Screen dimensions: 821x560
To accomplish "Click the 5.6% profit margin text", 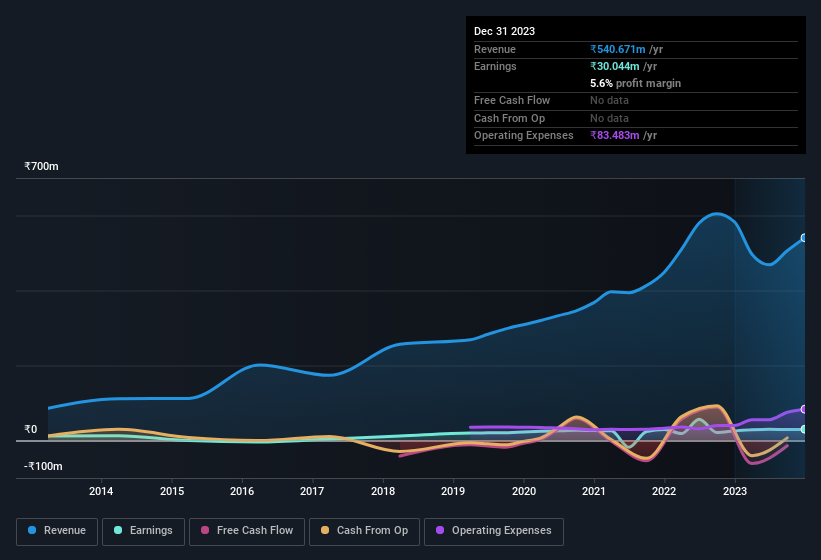I will click(x=635, y=83).
